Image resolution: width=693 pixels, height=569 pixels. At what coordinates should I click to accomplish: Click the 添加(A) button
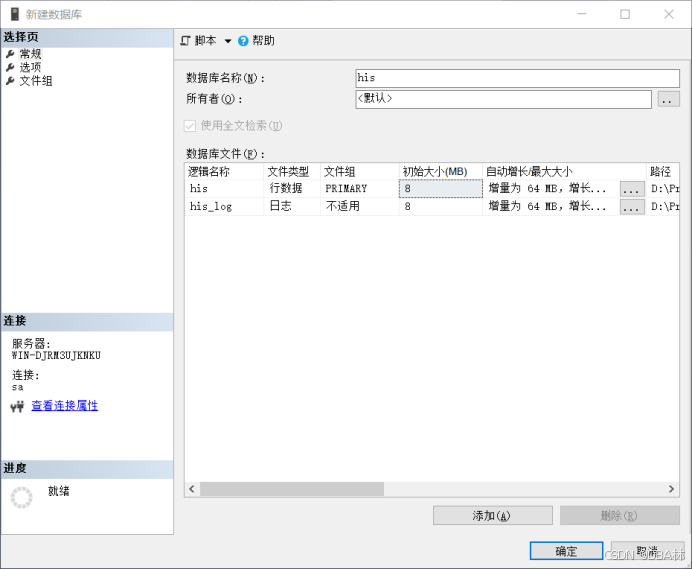point(492,516)
